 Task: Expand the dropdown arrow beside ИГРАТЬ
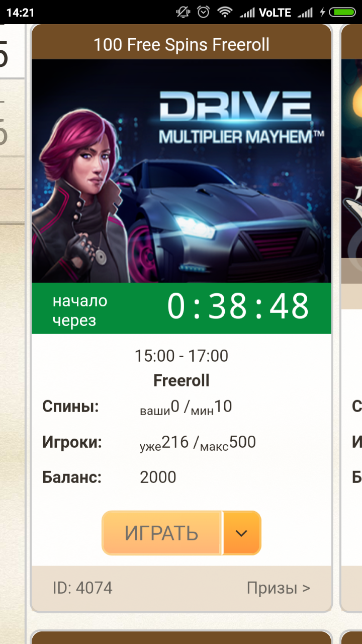[242, 533]
